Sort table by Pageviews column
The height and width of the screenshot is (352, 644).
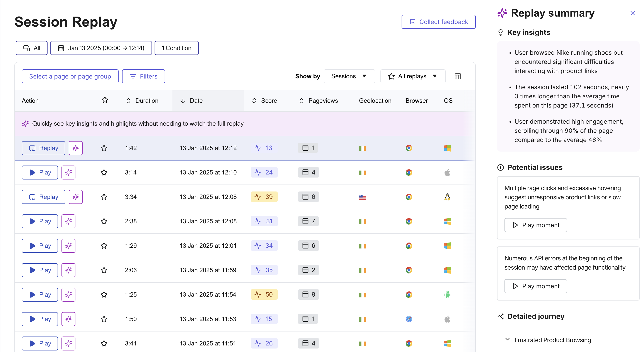pos(319,101)
